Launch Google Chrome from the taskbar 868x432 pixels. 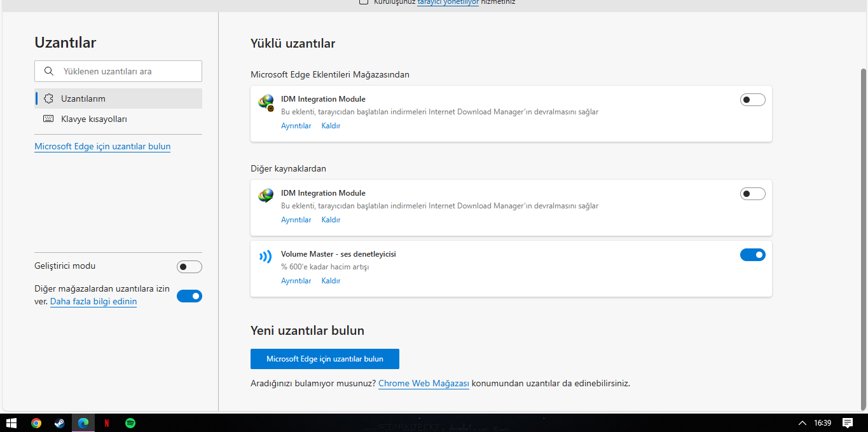coord(36,422)
